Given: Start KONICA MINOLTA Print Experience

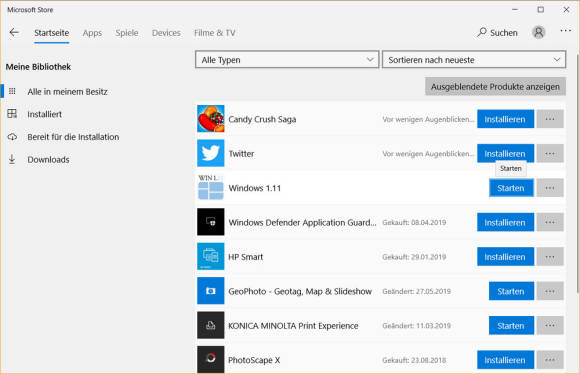Looking at the screenshot, I should 511,325.
